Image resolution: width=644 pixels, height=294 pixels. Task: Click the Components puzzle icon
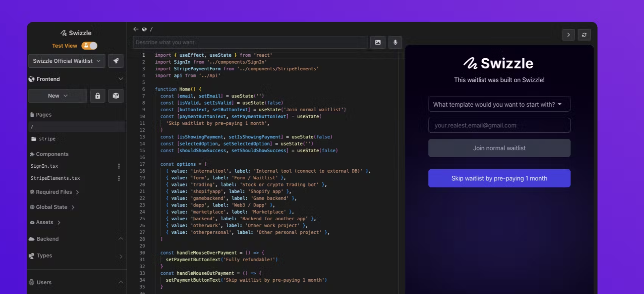(32, 154)
